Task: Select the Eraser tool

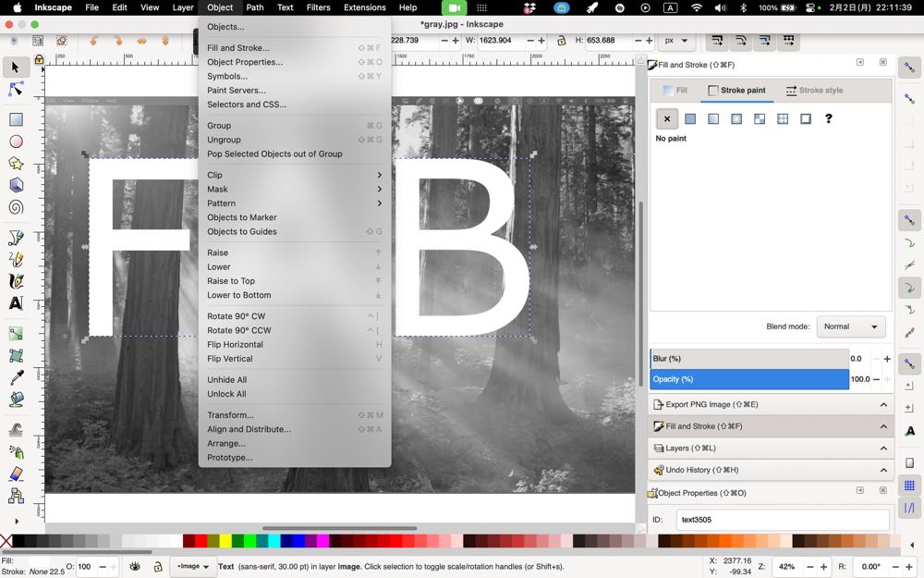Action: pyautogui.click(x=16, y=473)
